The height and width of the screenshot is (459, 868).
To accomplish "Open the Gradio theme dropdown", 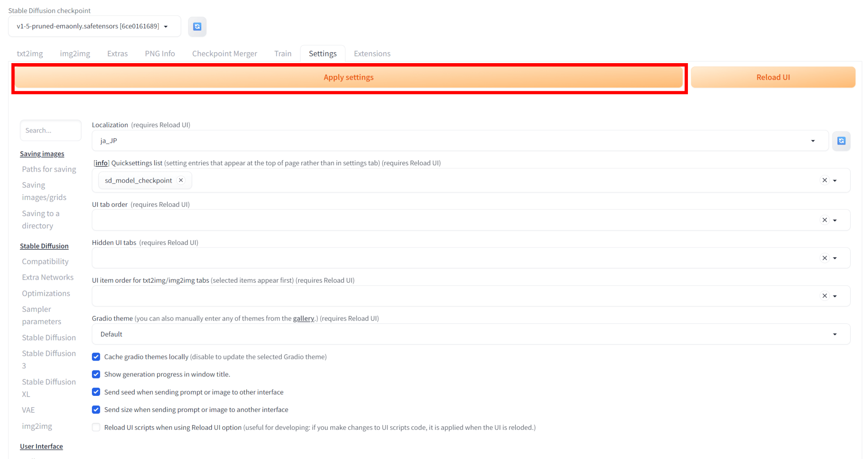I will pyautogui.click(x=471, y=334).
